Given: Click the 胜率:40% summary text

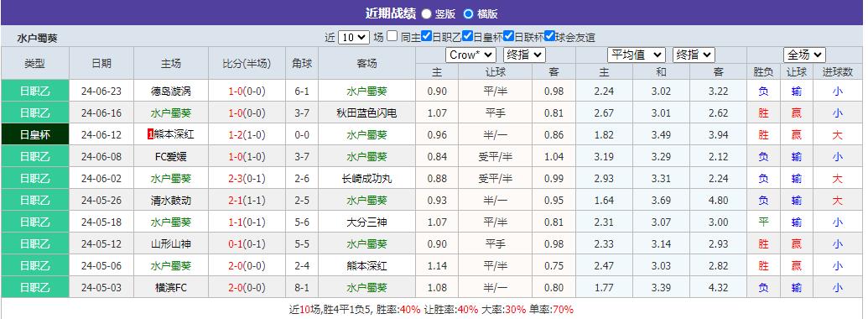Looking at the screenshot, I should tap(398, 310).
